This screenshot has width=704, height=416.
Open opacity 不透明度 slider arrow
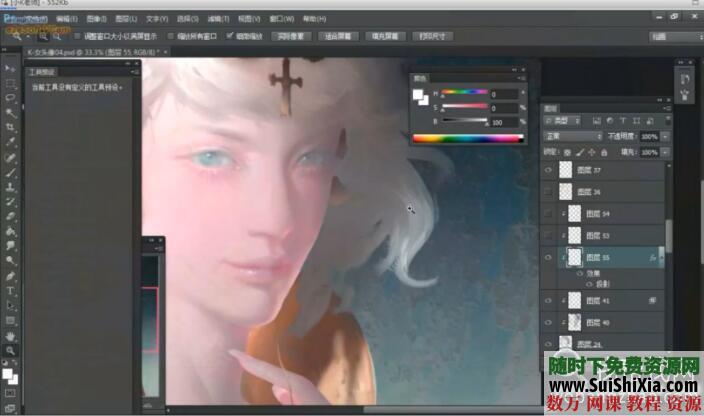665,136
